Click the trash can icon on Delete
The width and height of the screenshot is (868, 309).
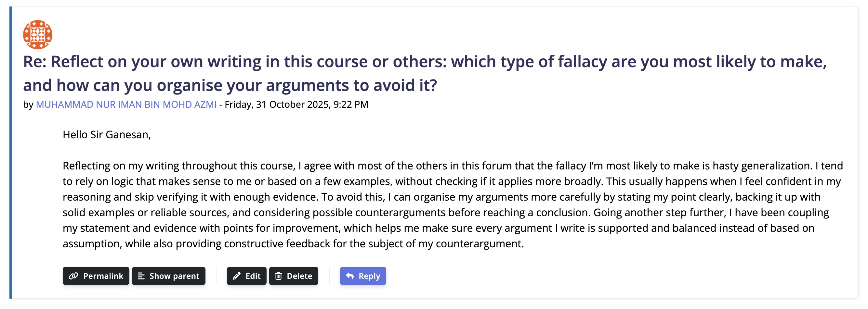[278, 276]
